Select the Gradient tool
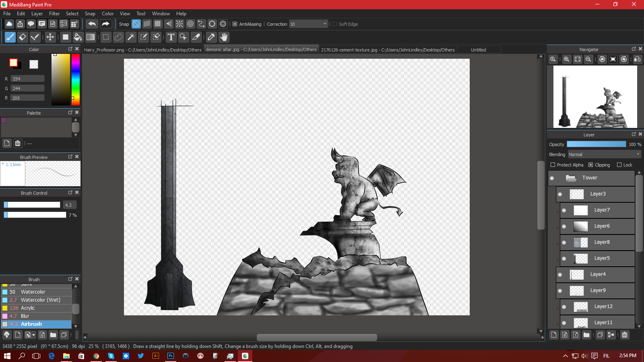The width and height of the screenshot is (644, 362). pos(91,37)
